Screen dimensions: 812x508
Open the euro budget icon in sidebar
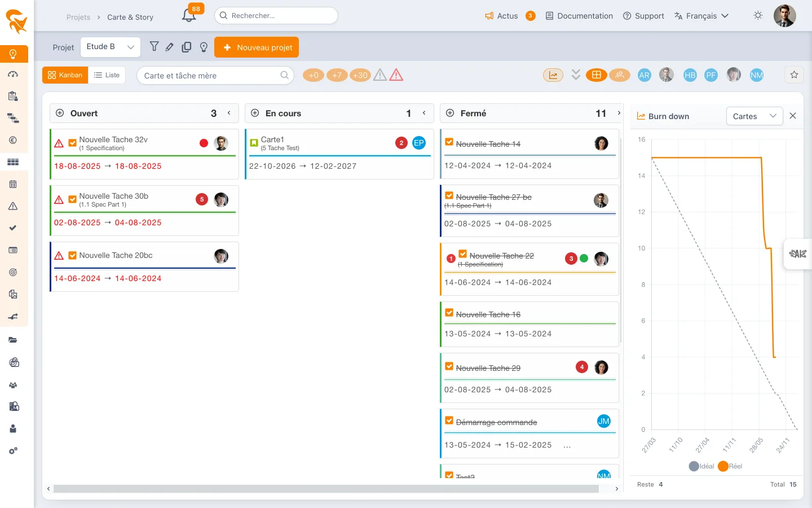[x=13, y=140]
